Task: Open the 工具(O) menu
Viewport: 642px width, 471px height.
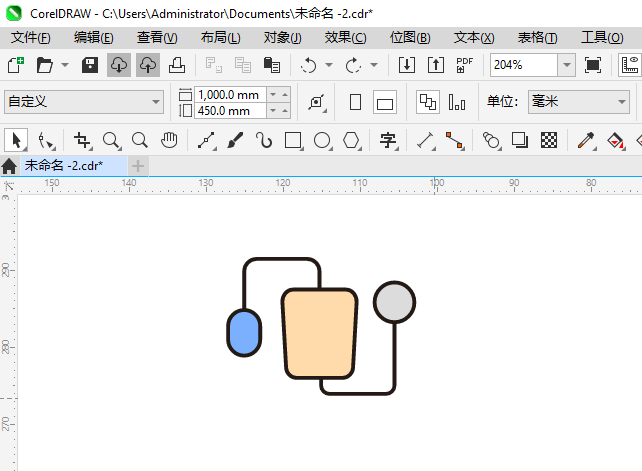Action: click(x=602, y=38)
